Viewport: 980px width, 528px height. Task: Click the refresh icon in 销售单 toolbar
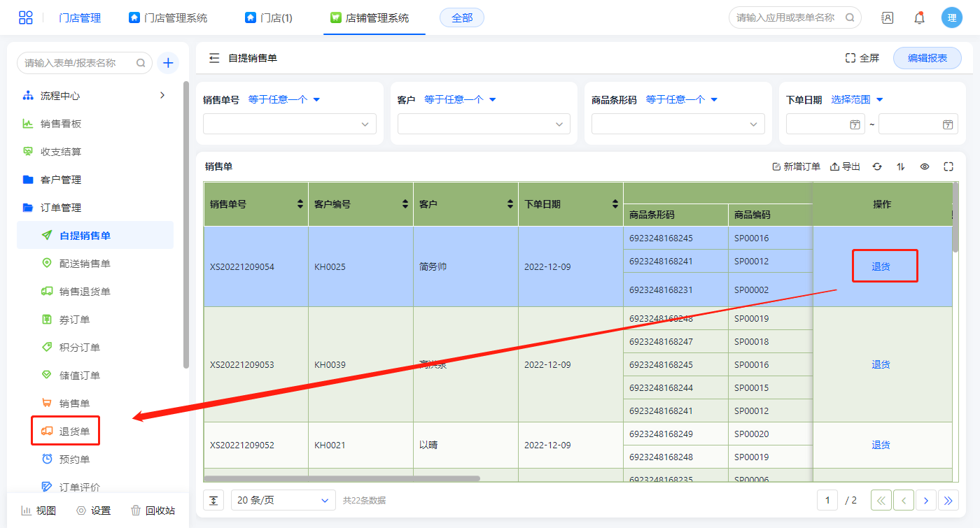877,166
